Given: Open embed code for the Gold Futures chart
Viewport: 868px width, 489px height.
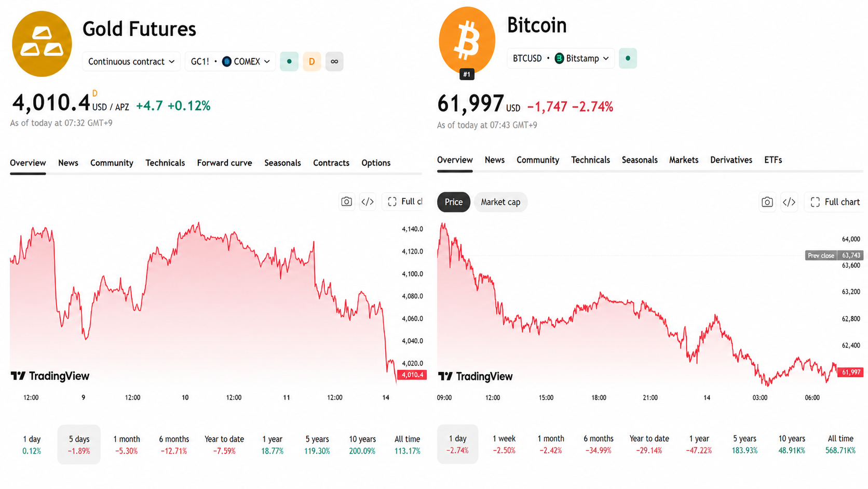Looking at the screenshot, I should [368, 202].
